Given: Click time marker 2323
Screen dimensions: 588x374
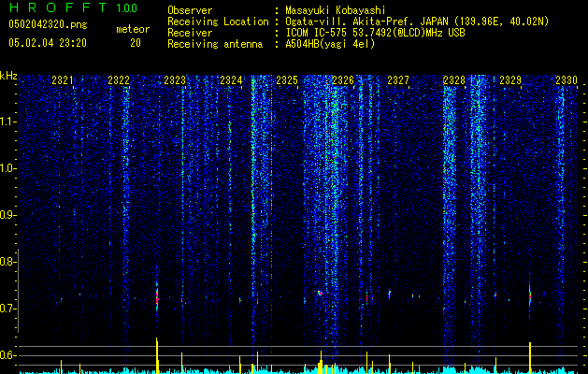Looking at the screenshot, I should [175, 80].
